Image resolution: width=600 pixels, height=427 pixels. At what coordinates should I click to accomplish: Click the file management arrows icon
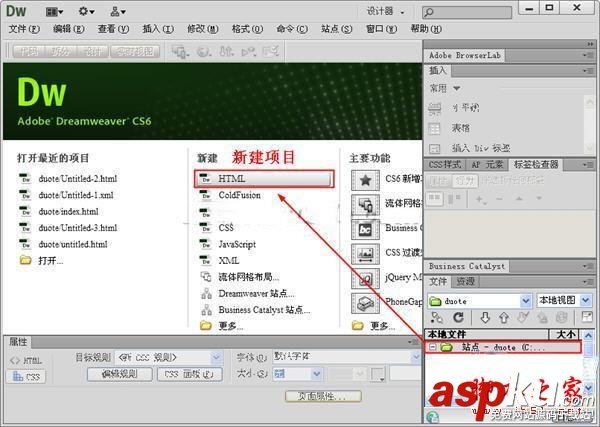tap(227, 51)
